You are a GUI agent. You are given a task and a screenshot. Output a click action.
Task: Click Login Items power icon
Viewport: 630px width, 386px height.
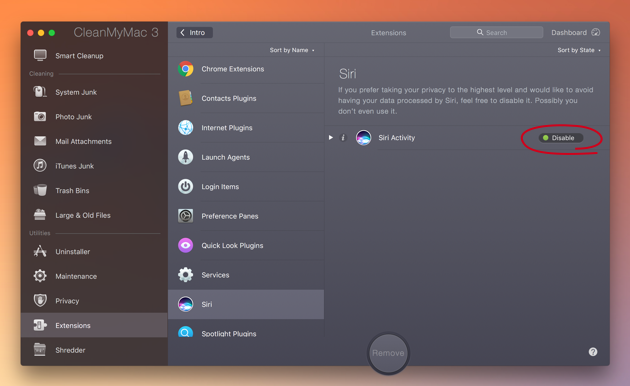[185, 186]
